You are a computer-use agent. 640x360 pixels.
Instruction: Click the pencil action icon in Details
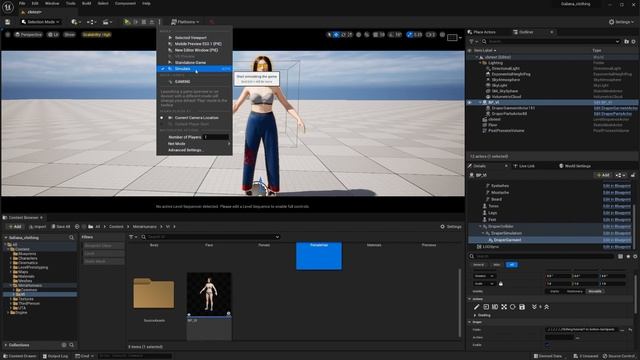coord(476,307)
